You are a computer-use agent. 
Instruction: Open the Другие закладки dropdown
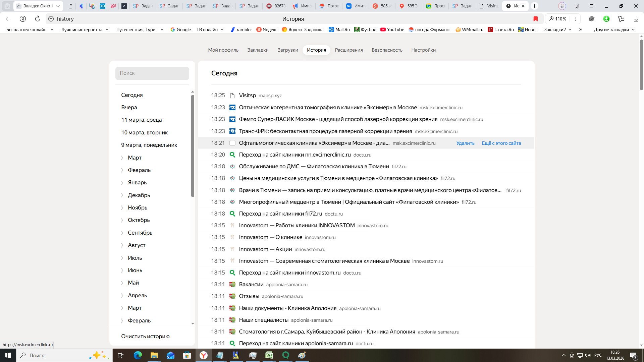pos(614,29)
